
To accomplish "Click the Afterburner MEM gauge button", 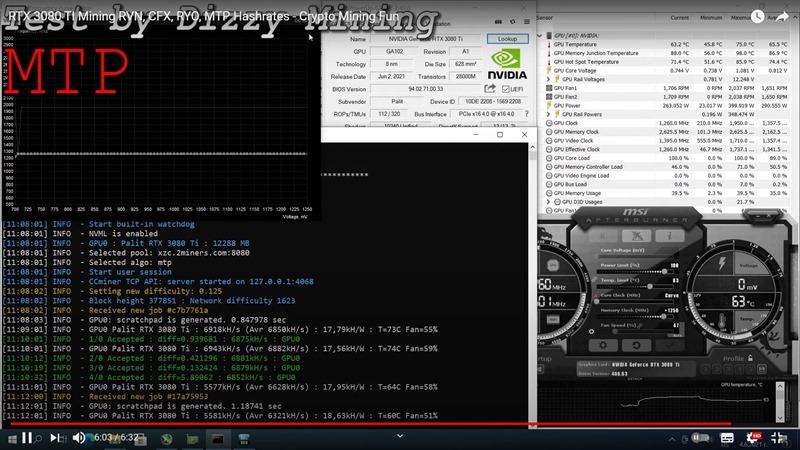I will [x=553, y=320].
